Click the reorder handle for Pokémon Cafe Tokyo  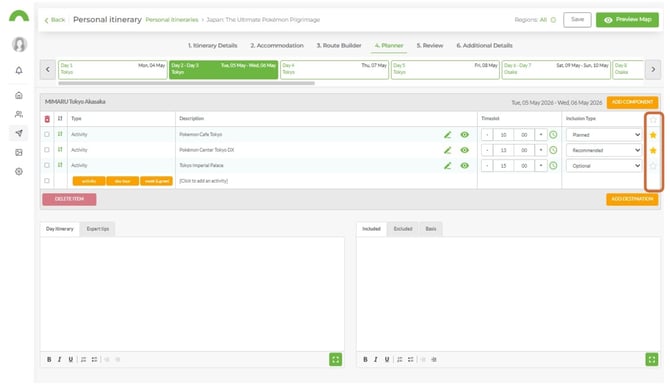pyautogui.click(x=60, y=134)
